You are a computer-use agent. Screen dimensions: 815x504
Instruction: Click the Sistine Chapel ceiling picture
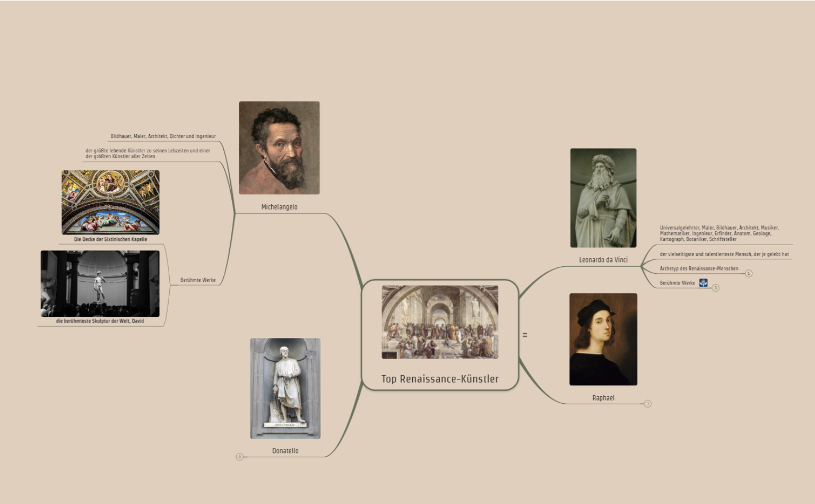click(110, 202)
